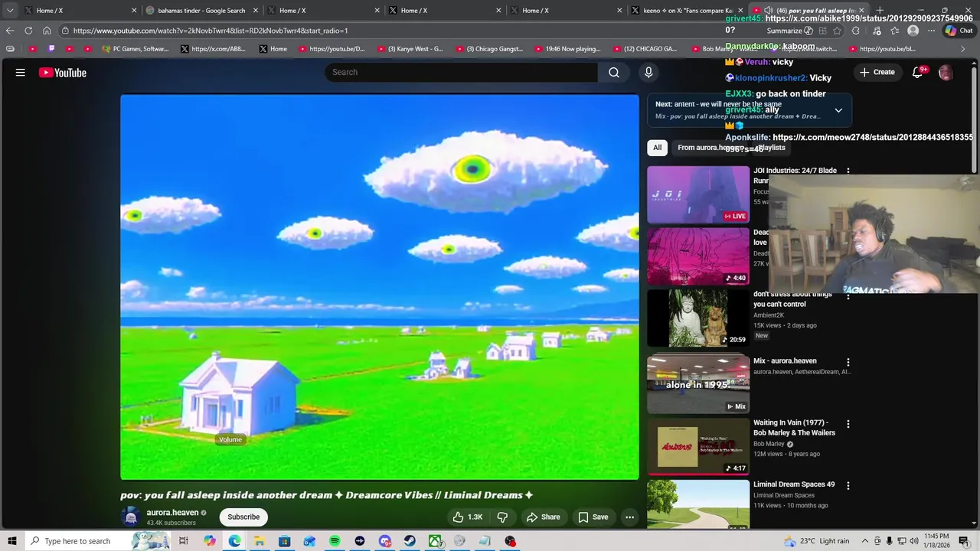Click the search magnifier button
The width and height of the screenshot is (980, 551).
click(614, 72)
